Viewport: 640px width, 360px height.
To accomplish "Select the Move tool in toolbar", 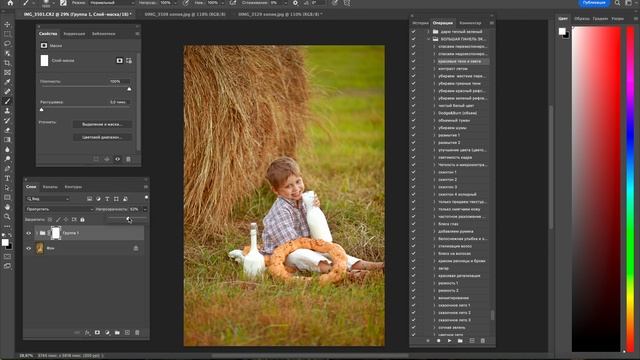I will click(x=7, y=24).
